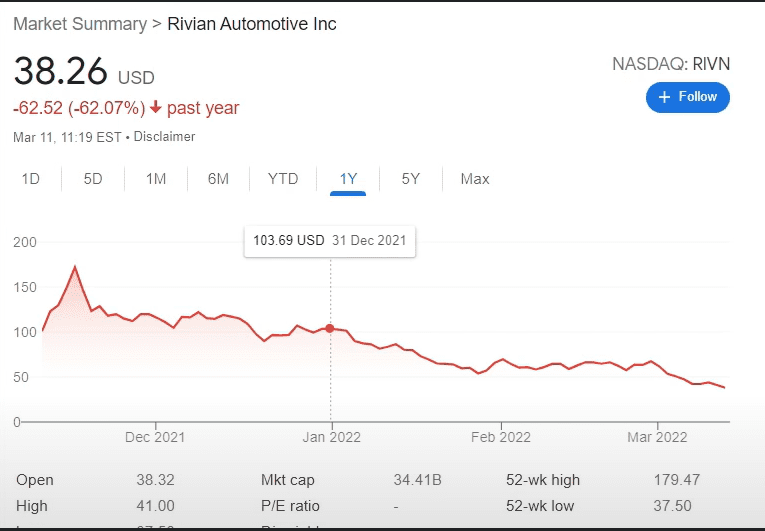Choose the YTD range tab

coord(283,179)
